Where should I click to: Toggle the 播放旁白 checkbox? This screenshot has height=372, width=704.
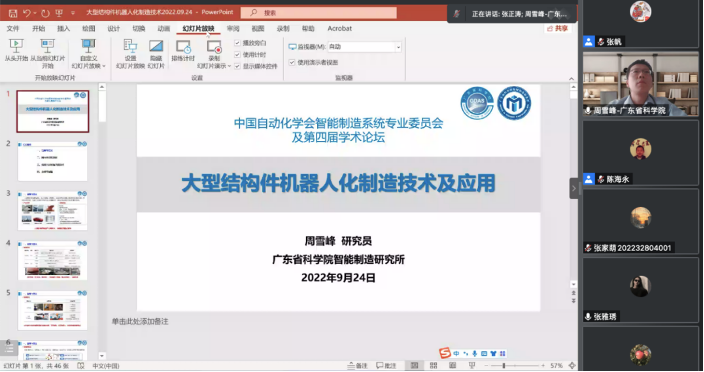click(237, 43)
